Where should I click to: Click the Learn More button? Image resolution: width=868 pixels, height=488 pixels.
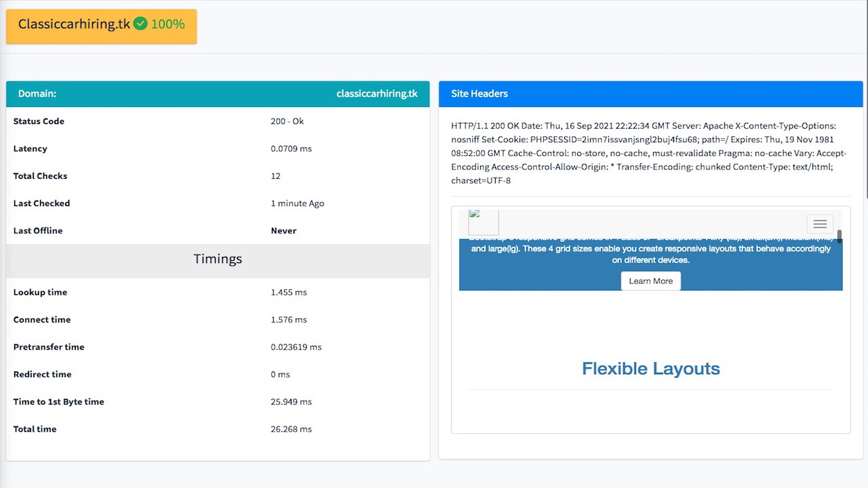[651, 281]
